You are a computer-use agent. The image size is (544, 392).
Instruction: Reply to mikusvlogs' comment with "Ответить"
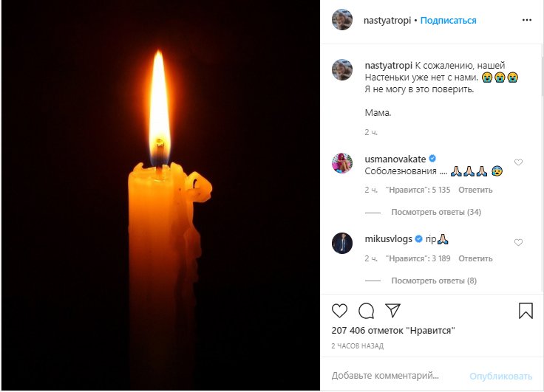(x=475, y=258)
